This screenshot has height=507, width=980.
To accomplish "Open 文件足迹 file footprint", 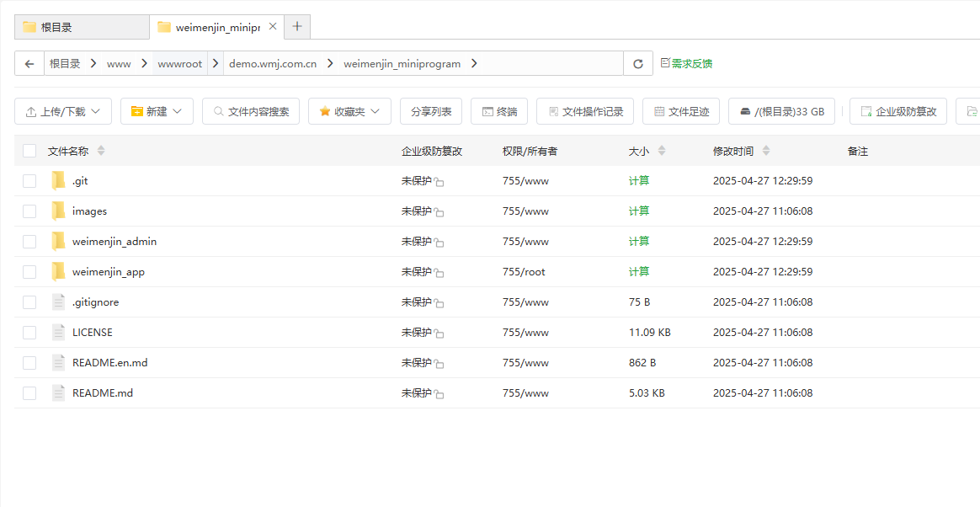I will tap(681, 111).
